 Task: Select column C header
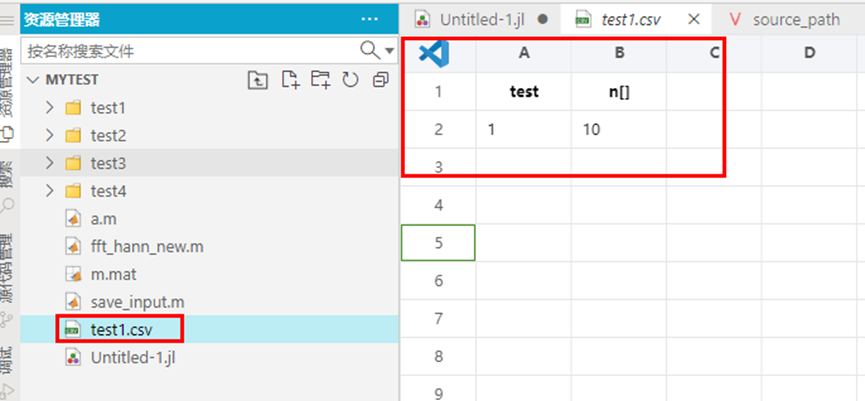(x=714, y=53)
